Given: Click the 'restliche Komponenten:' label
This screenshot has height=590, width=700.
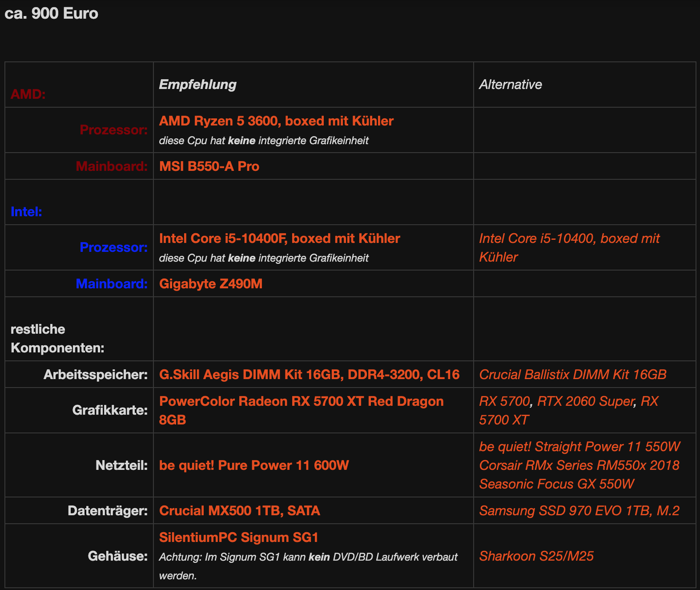Looking at the screenshot, I should click(x=57, y=339).
